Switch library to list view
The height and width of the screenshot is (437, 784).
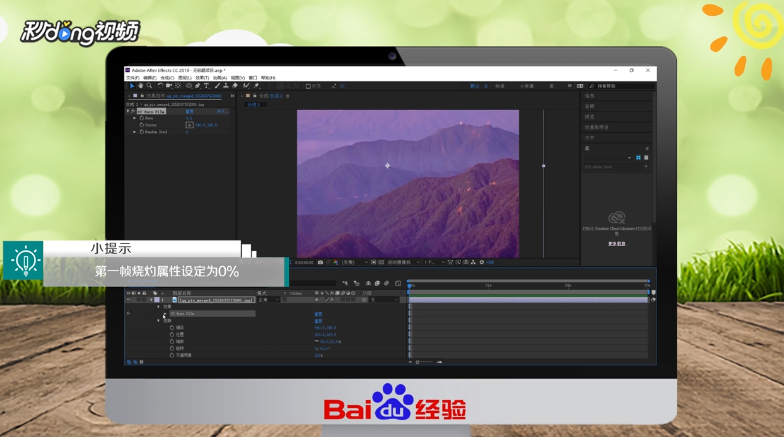click(646, 158)
